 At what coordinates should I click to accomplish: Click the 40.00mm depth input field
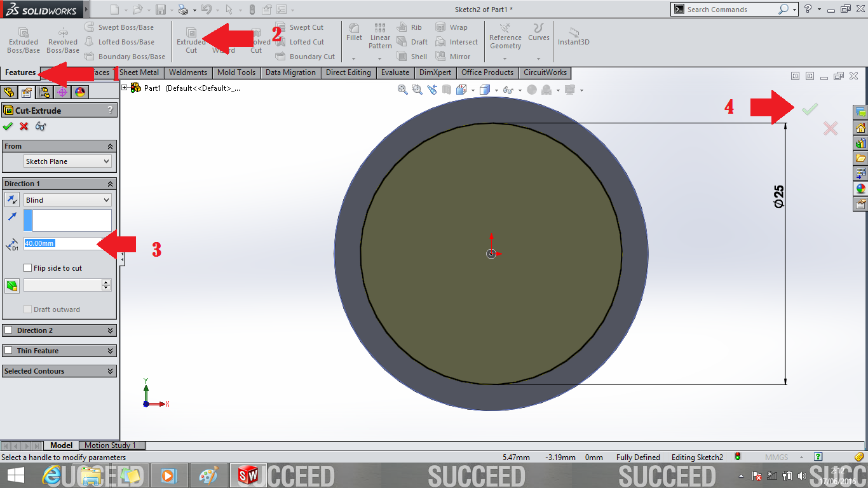[64, 243]
